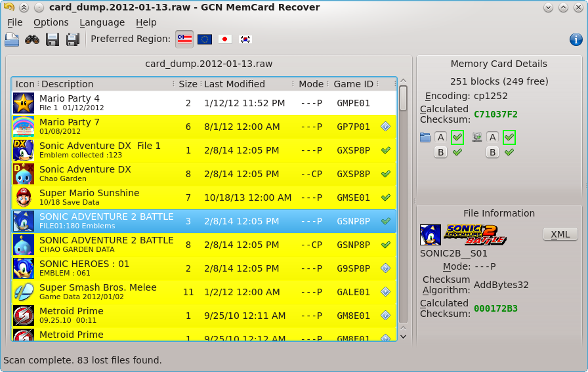Sort by the Game ID column header

pos(353,84)
